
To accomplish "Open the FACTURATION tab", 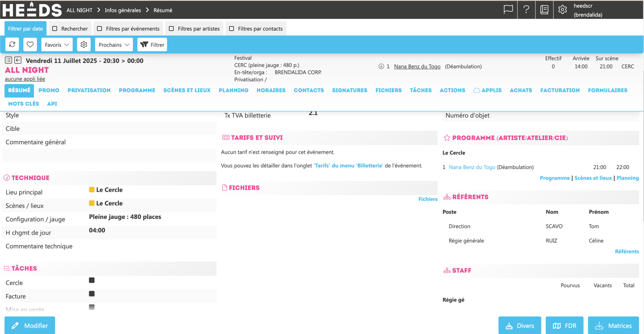I will pyautogui.click(x=560, y=90).
